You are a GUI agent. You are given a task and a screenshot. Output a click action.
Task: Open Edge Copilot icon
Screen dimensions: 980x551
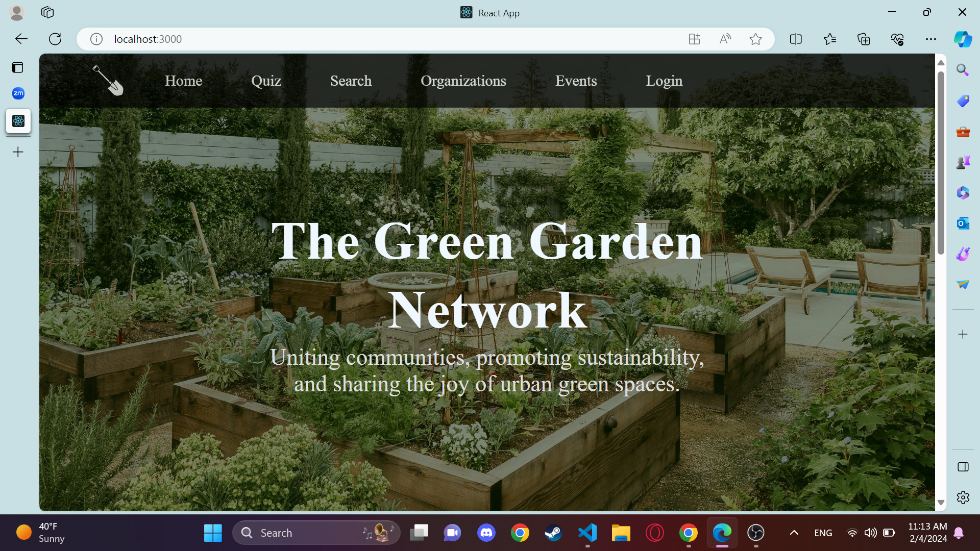pos(963,39)
